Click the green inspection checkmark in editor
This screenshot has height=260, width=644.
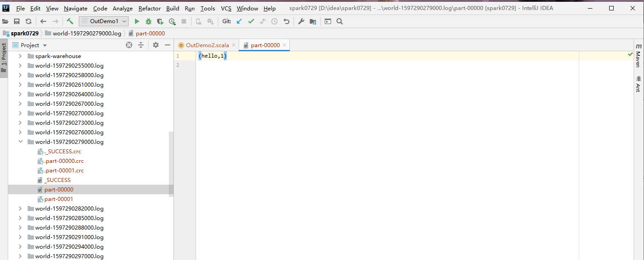pyautogui.click(x=630, y=54)
